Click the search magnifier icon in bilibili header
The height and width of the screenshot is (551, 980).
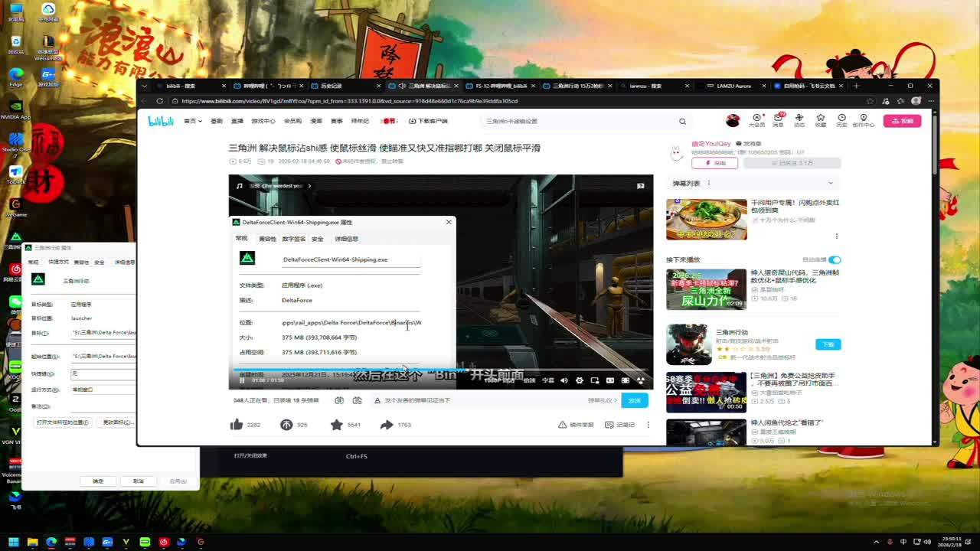682,121
